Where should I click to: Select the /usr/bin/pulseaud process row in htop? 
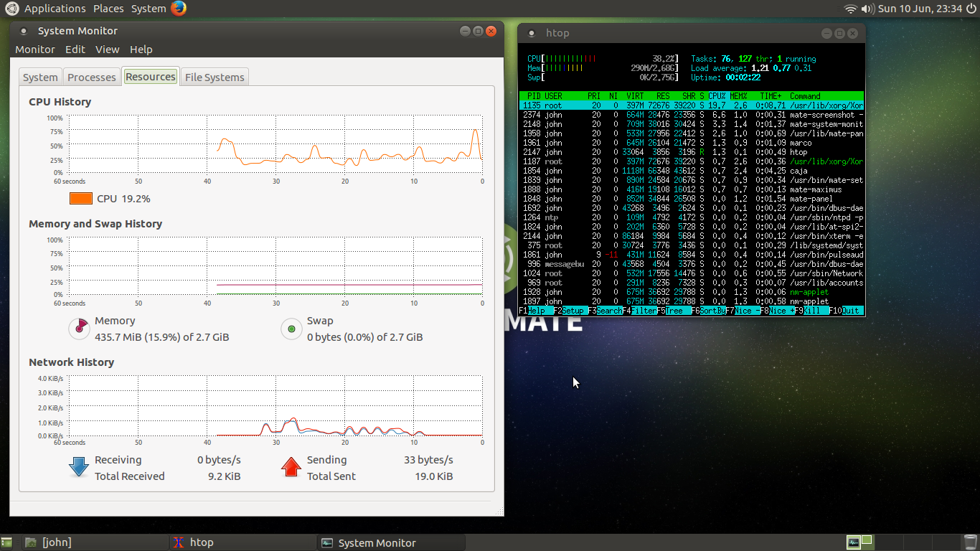pos(692,255)
